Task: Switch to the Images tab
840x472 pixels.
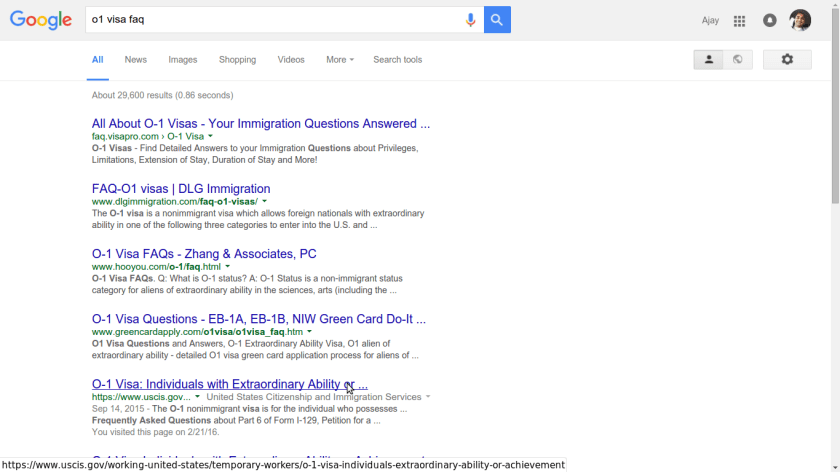Action: tap(182, 60)
